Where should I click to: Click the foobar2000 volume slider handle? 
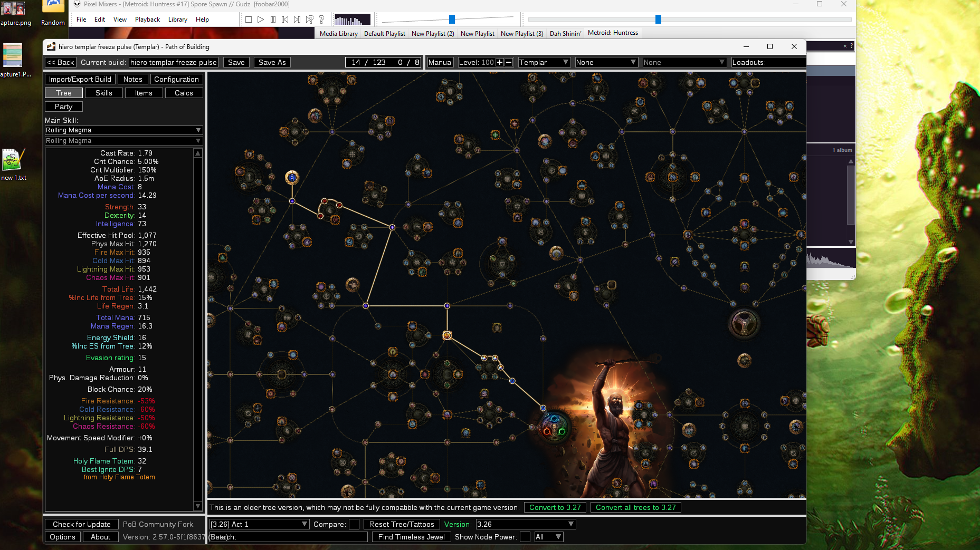click(x=452, y=20)
